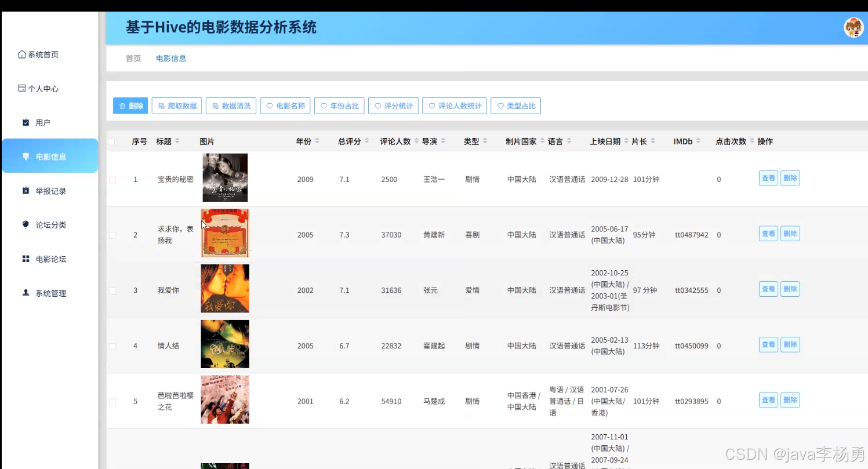Sort table by 总评分 column arrows
Viewport: 868px width, 469px height.
(367, 141)
